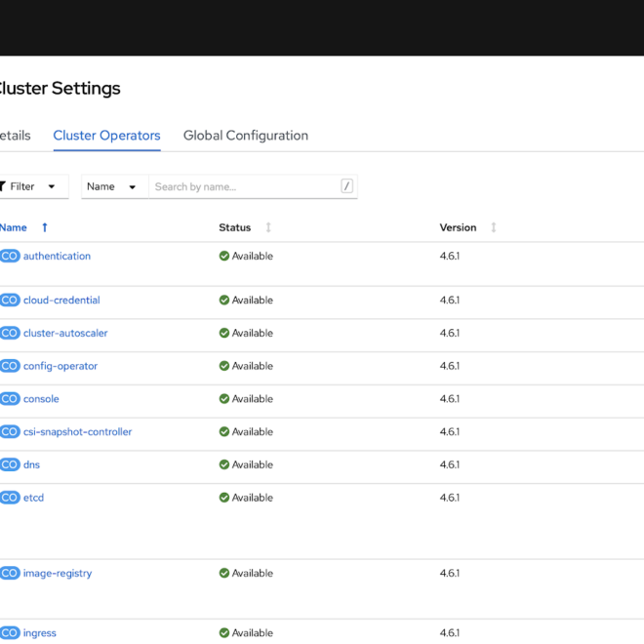Click the green check icon in ingress row
The height and width of the screenshot is (644, 644).
click(224, 633)
